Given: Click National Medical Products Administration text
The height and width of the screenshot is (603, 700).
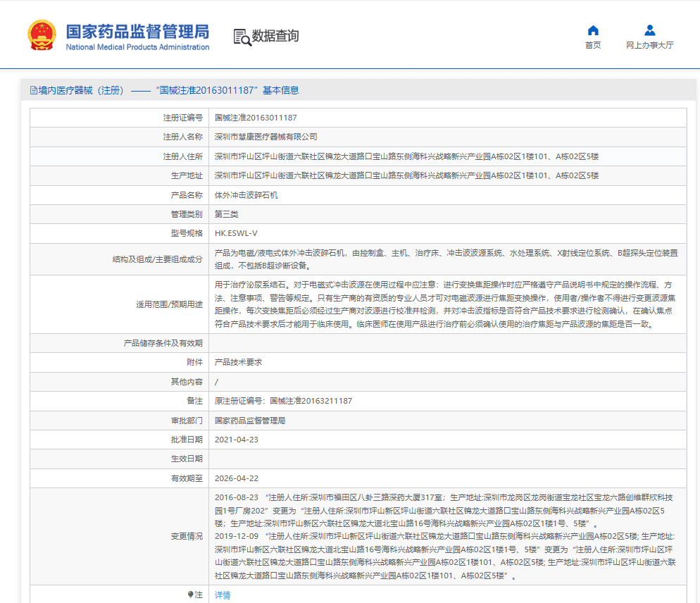Looking at the screenshot, I should point(137,47).
